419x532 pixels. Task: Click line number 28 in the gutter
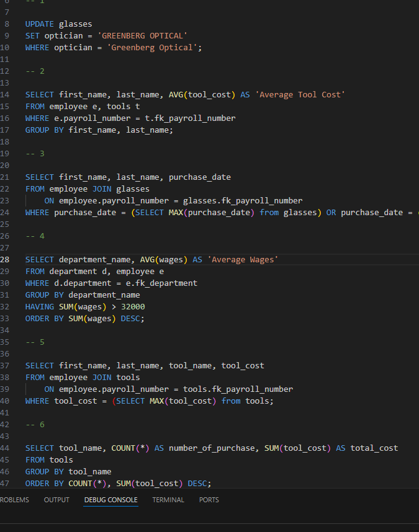pyautogui.click(x=5, y=260)
